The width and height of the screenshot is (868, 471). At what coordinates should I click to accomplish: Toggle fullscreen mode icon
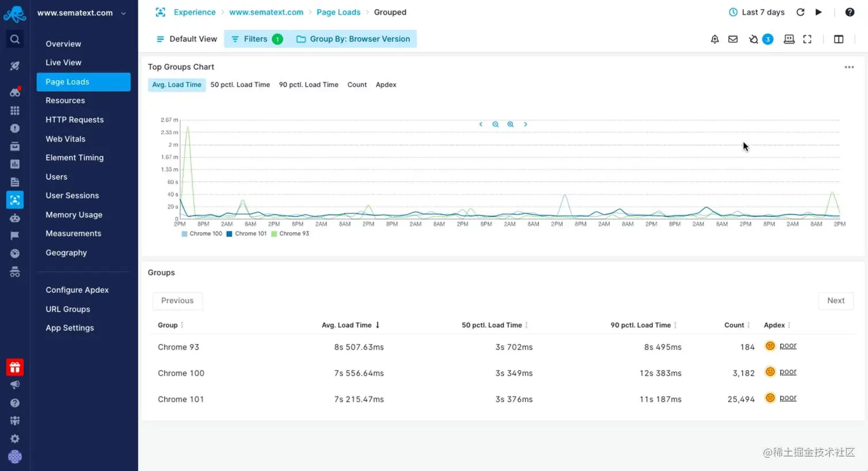coord(807,39)
